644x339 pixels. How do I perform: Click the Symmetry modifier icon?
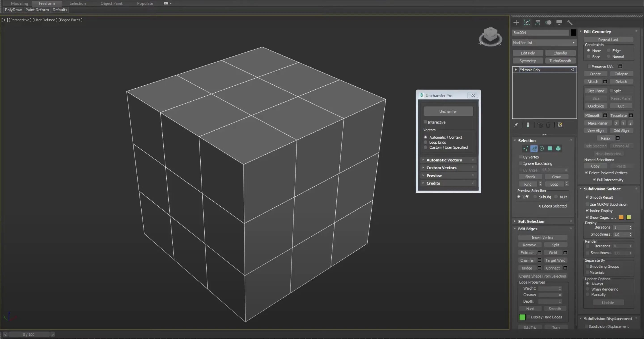[x=528, y=60]
